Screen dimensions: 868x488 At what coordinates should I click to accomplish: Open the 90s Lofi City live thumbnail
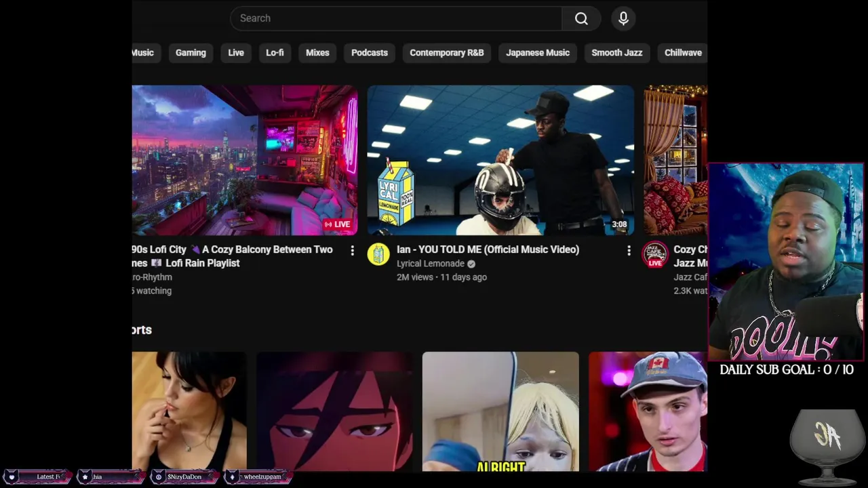245,160
